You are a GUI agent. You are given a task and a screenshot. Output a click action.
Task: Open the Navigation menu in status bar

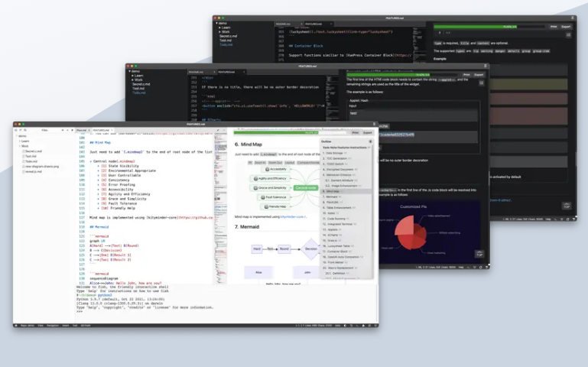point(53,326)
